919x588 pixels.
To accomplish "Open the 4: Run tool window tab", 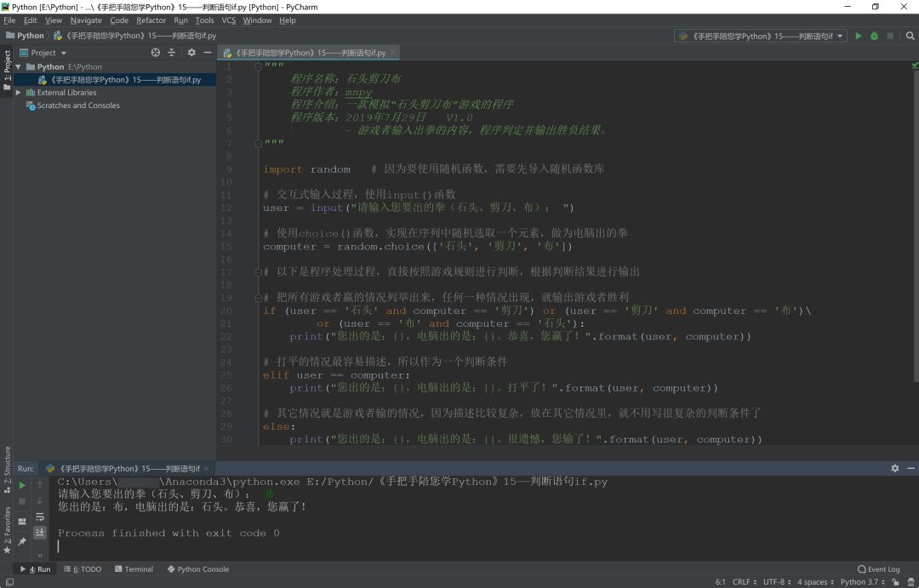I will (36, 569).
